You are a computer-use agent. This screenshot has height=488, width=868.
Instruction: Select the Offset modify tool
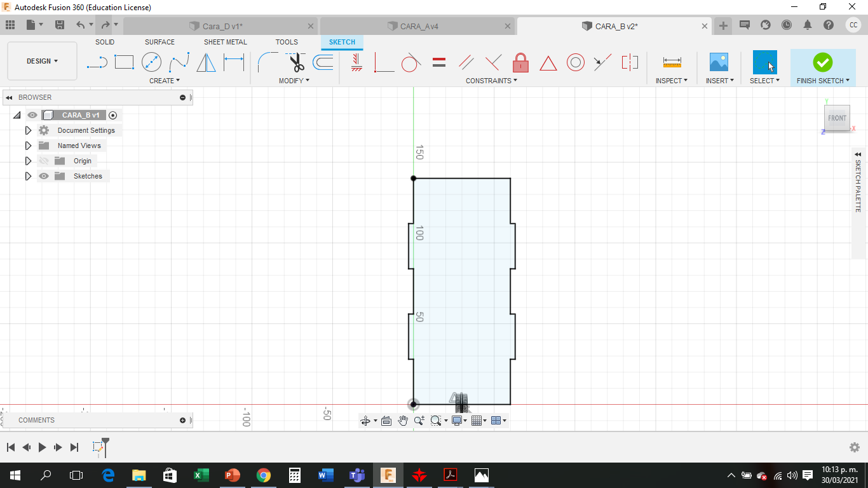click(x=323, y=62)
